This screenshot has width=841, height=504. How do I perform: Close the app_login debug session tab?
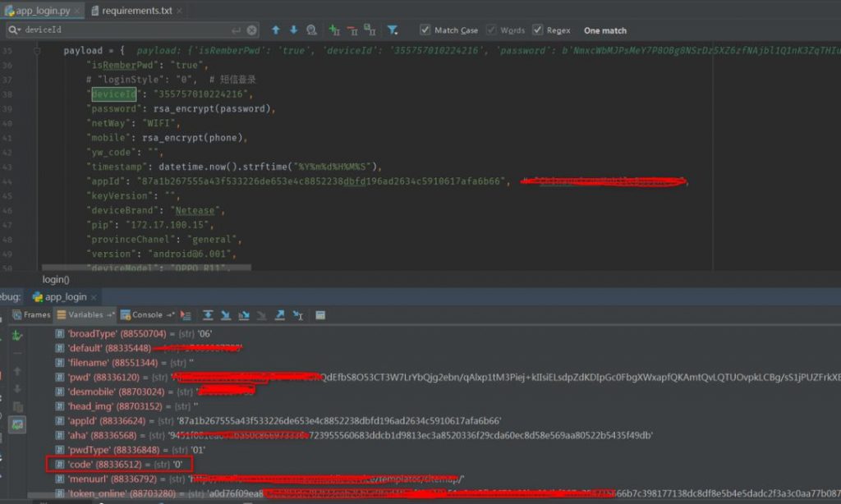(x=94, y=297)
